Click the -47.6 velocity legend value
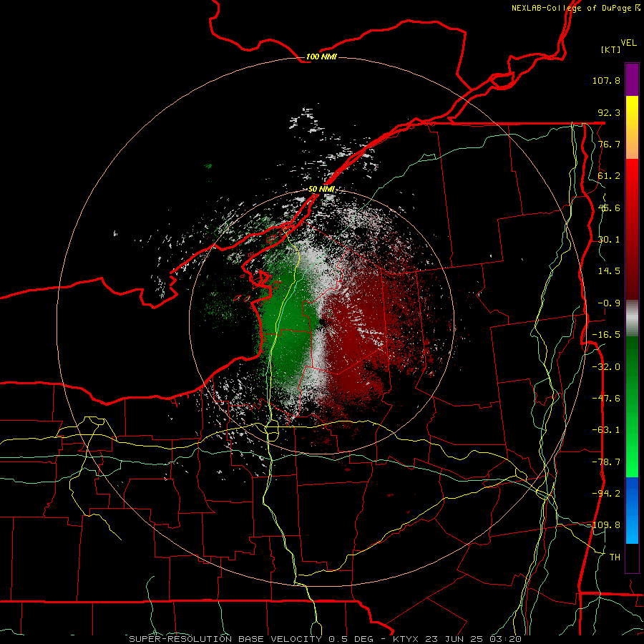Screen dimensions: 644x644 606,399
